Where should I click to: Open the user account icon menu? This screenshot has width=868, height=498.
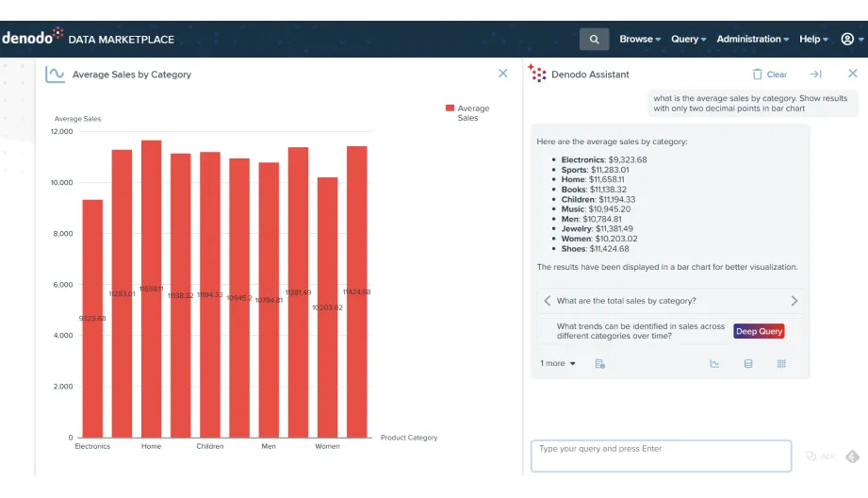[847, 39]
